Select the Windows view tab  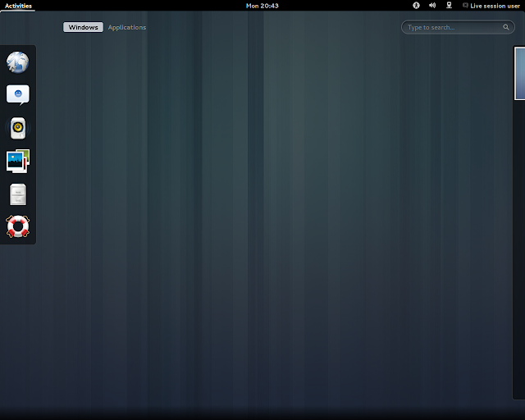pyautogui.click(x=84, y=27)
